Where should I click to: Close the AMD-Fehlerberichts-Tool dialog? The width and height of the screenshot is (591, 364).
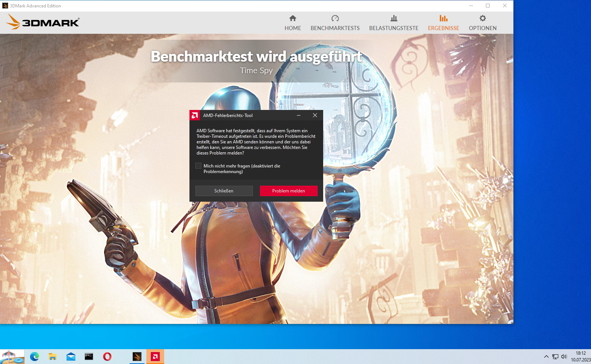coord(315,116)
